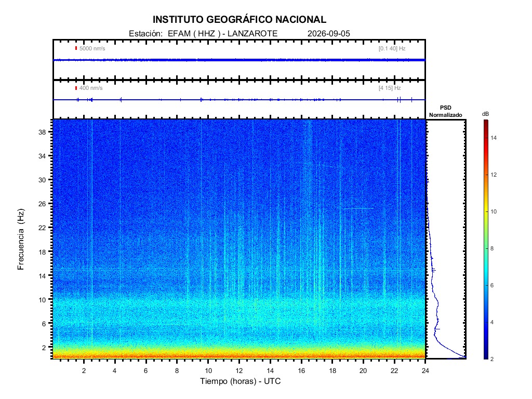Click the dB colorbar label
The height and width of the screenshot is (399, 532).
[x=486, y=114]
